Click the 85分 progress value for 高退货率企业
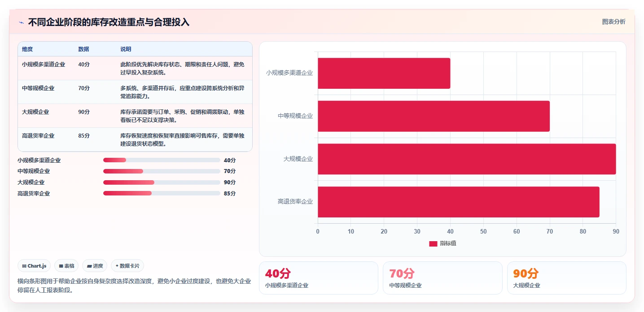644x312 pixels. click(x=230, y=194)
